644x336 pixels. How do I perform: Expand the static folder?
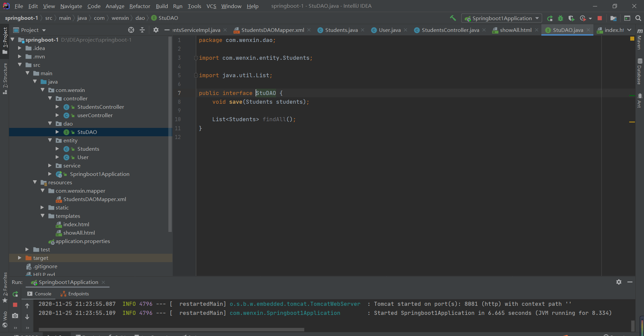pyautogui.click(x=42, y=207)
